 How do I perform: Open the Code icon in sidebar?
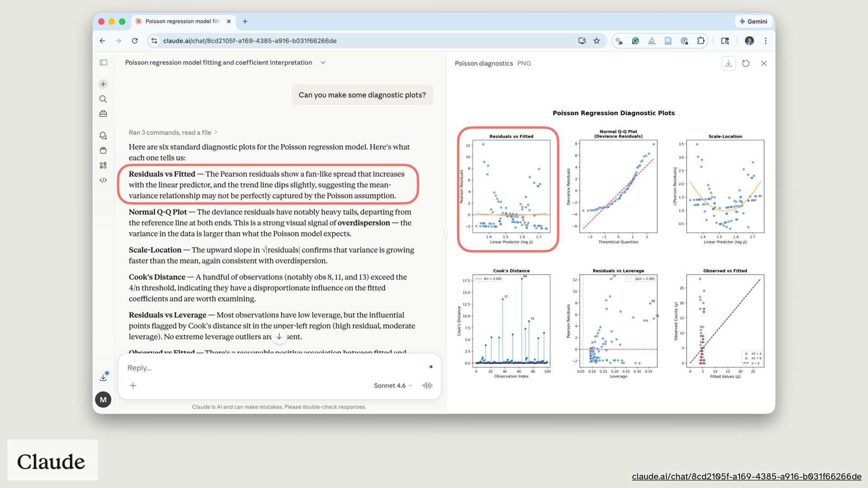pos(103,180)
